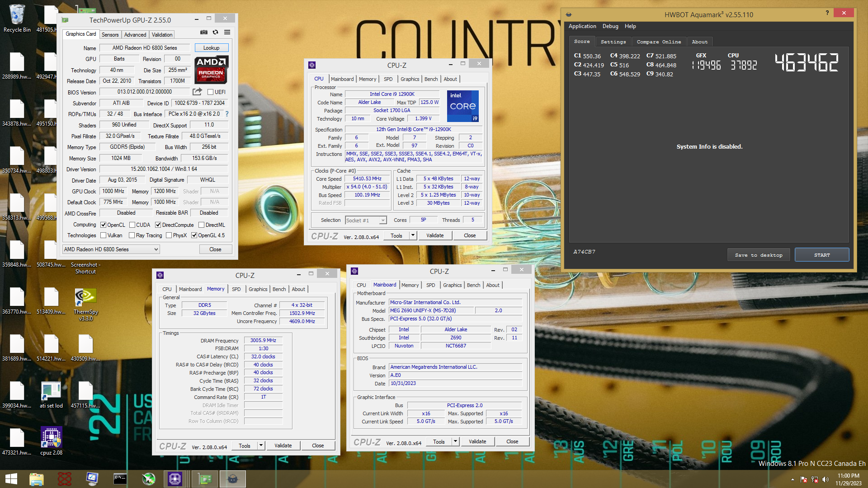Screen dimensions: 868x488
Task: Toggle the Vulkan checkbox
Action: tap(103, 235)
